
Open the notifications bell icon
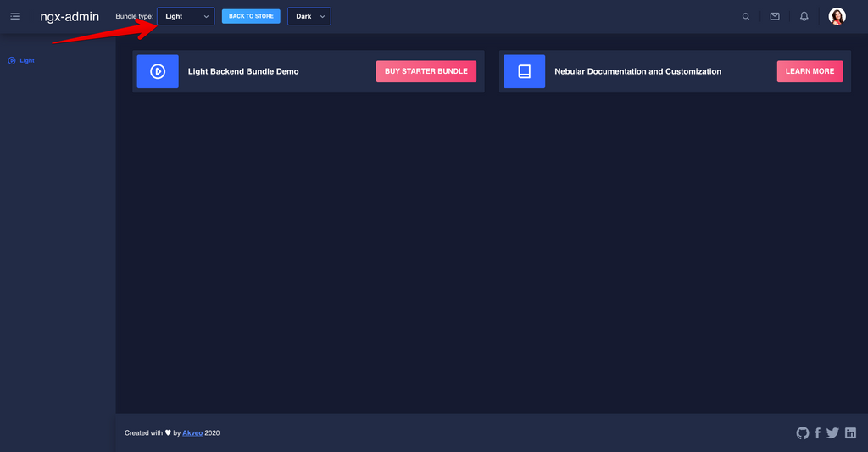point(804,16)
